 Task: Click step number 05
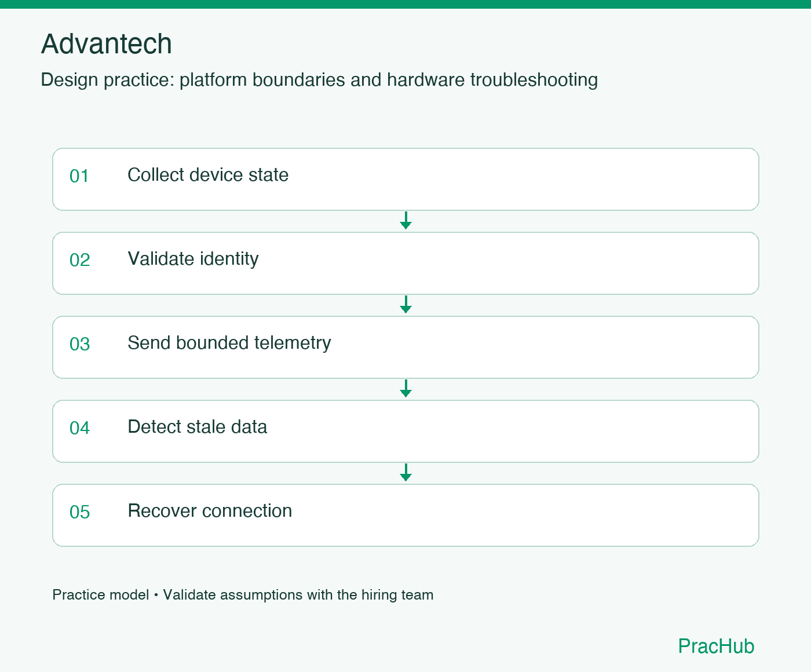(x=79, y=512)
